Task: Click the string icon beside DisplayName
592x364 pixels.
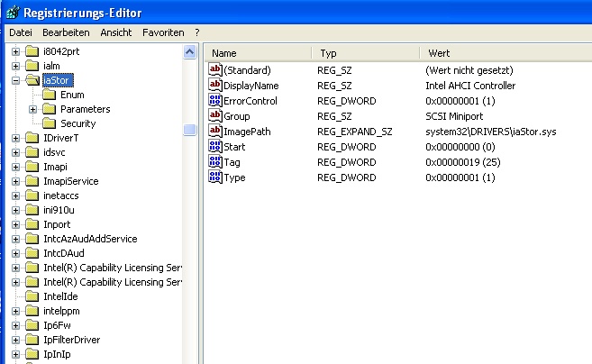Action: pyautogui.click(x=215, y=85)
